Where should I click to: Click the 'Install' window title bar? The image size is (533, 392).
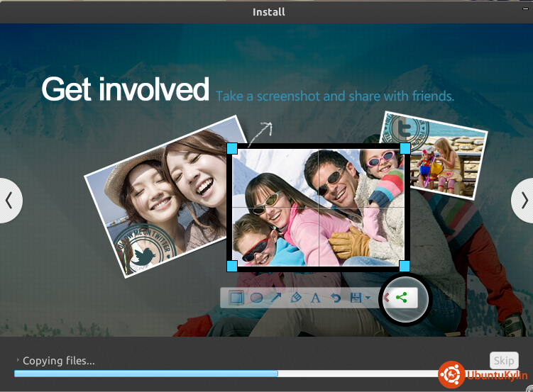click(x=268, y=11)
